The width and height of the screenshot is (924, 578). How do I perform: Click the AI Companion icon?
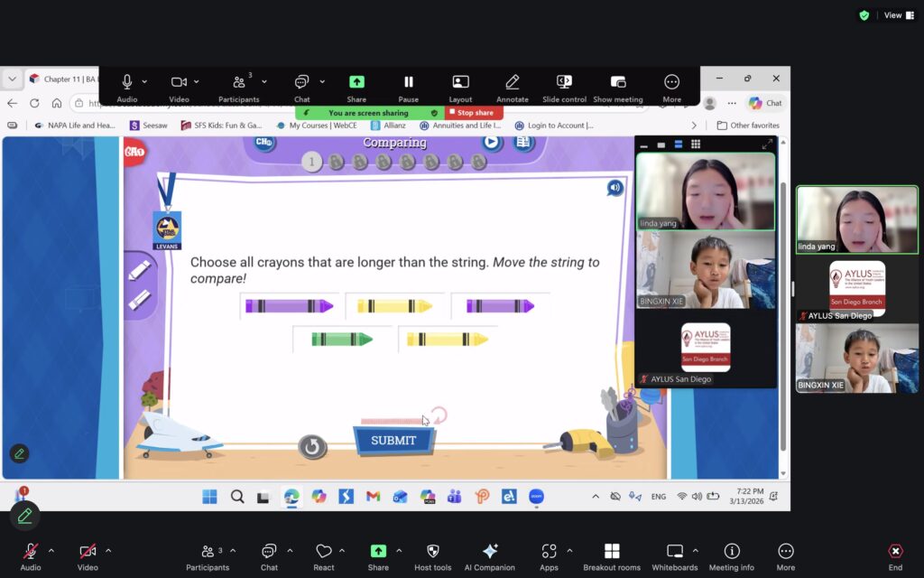(x=490, y=551)
